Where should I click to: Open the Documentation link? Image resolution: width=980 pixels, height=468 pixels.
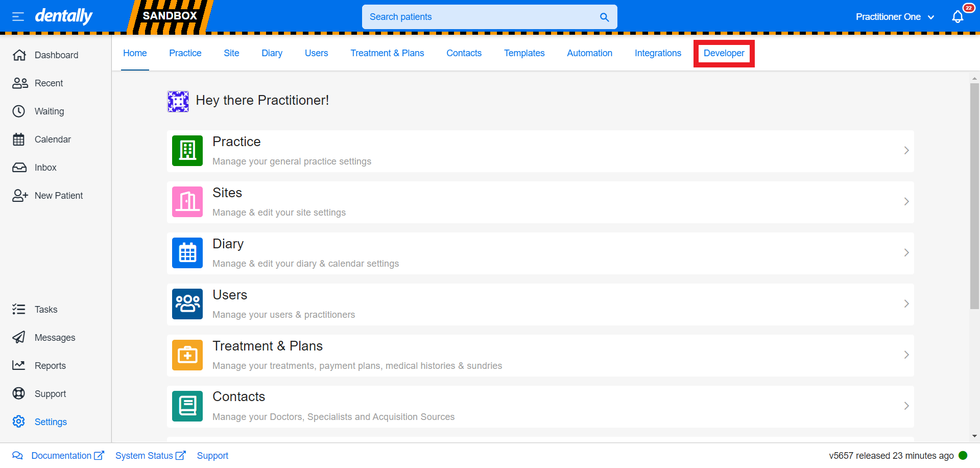pos(68,456)
